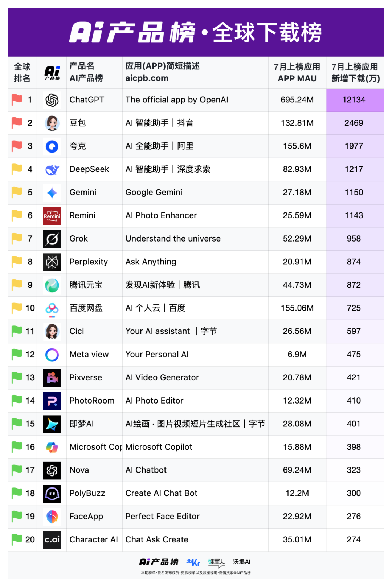This screenshot has width=392, height=587.
Task: Click 'Microsoft Copilot' in the description column
Action: pos(159,447)
